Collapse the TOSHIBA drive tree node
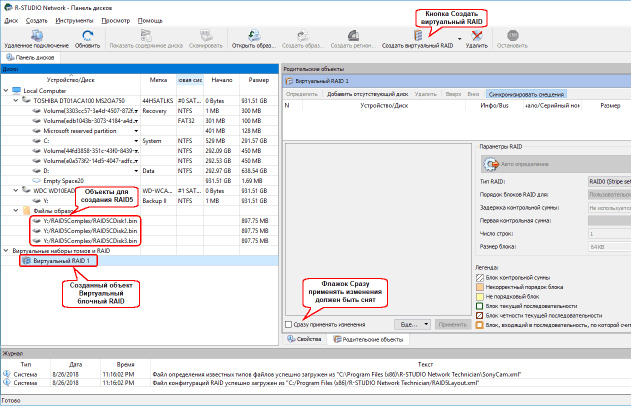 pyautogui.click(x=16, y=100)
